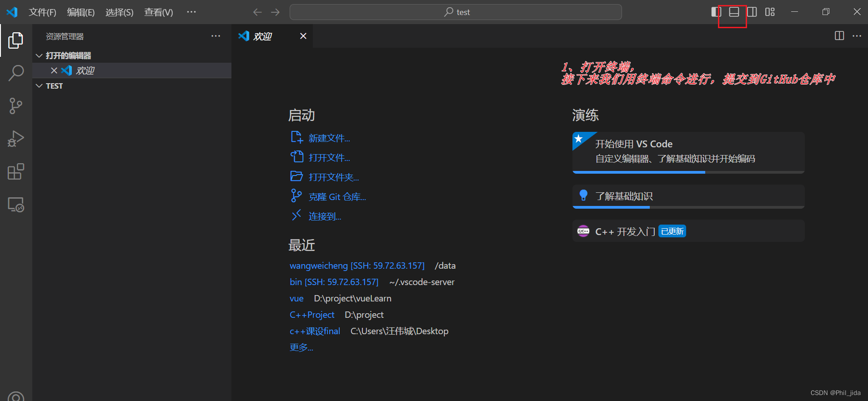
Task: Open recent wangweicheng SSH workspace
Action: [x=357, y=266]
